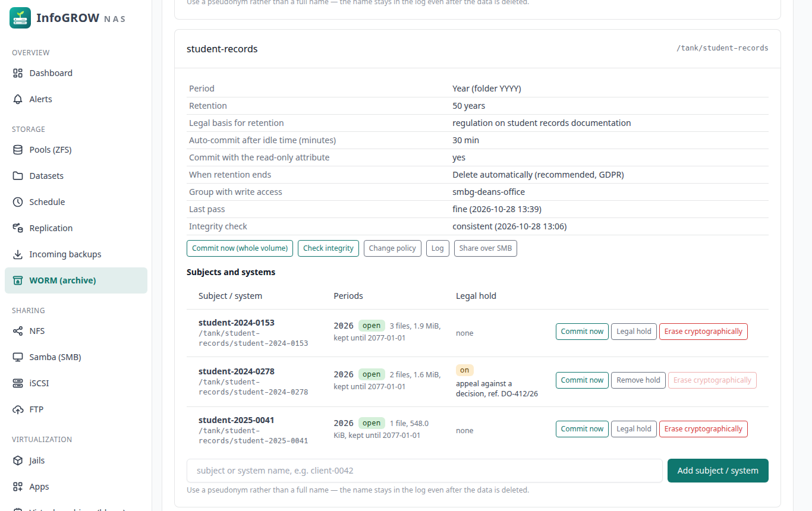
Task: Run Check integrity on student-records
Action: coord(328,248)
